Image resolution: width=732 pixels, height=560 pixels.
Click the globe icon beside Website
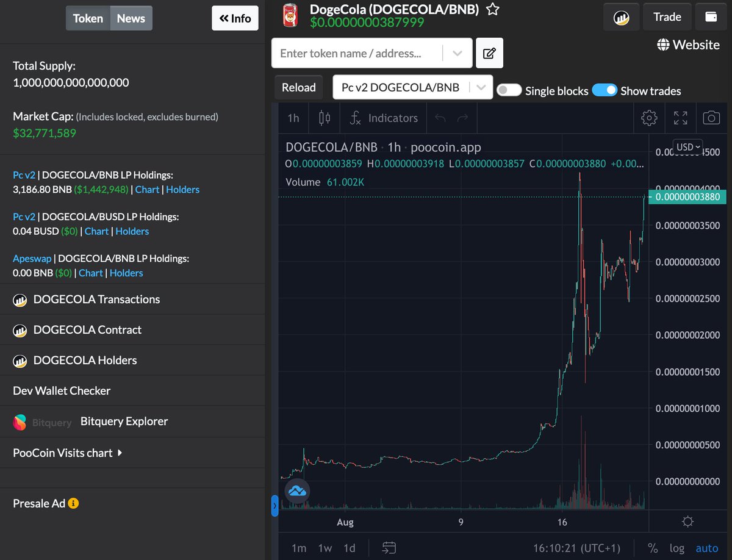(663, 45)
